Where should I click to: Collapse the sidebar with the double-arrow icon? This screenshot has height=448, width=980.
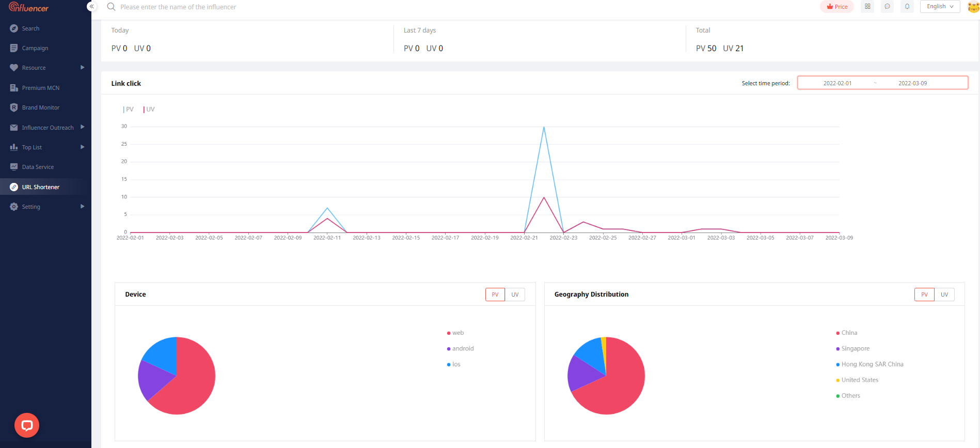point(91,7)
